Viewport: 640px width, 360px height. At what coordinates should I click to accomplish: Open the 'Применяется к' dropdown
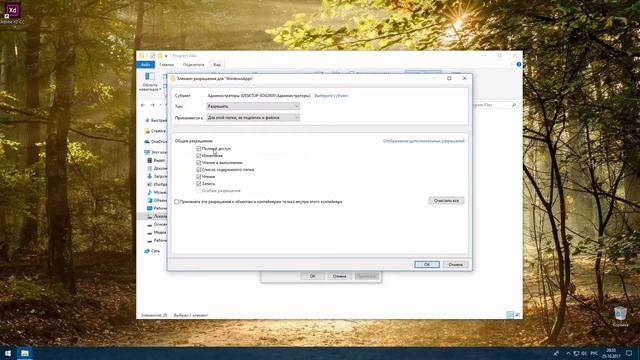point(253,118)
